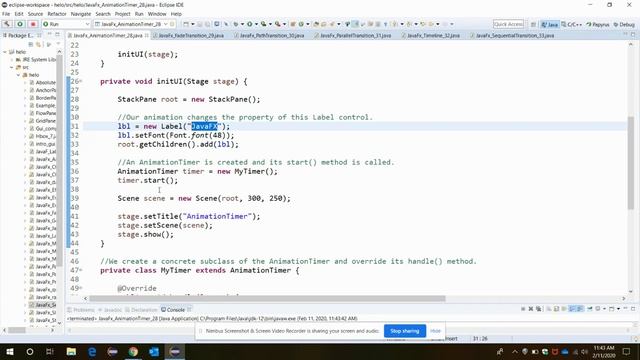
Task: Open the Refactor menu
Action: coord(57,14)
